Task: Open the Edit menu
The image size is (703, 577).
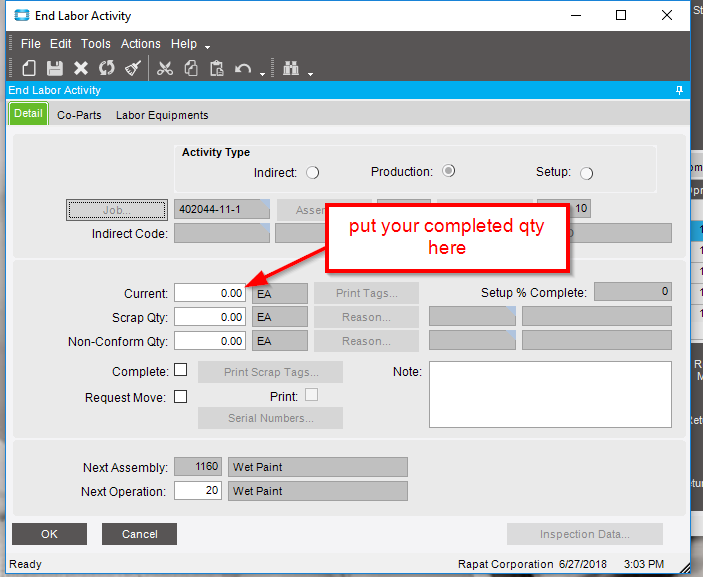Action: 61,44
